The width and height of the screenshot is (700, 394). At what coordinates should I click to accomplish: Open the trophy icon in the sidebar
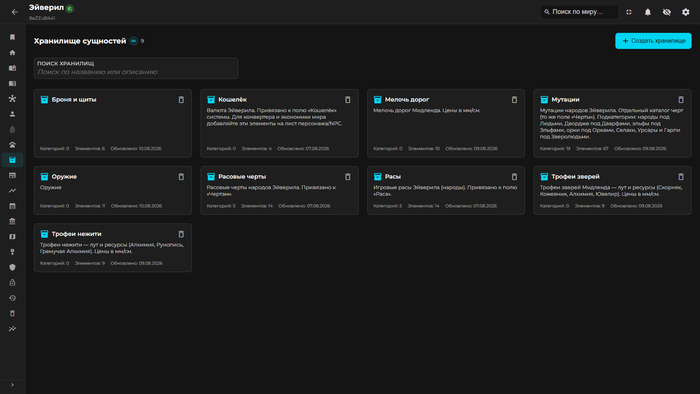pyautogui.click(x=12, y=252)
